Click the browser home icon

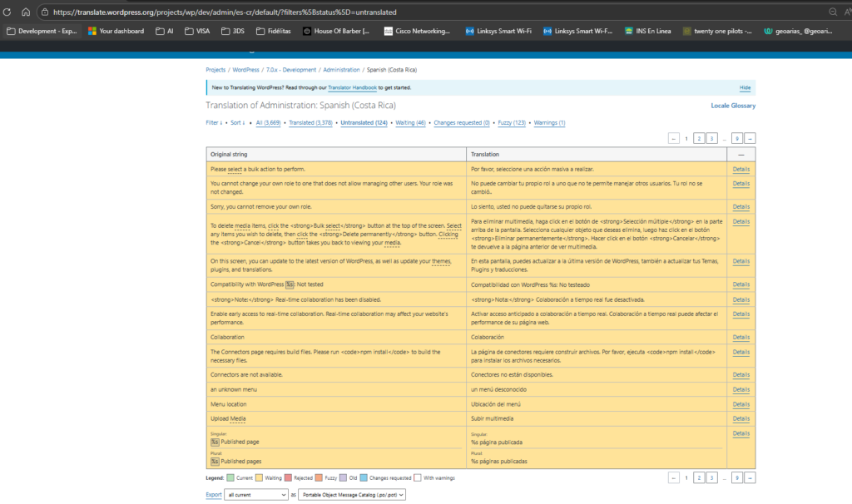pos(26,12)
